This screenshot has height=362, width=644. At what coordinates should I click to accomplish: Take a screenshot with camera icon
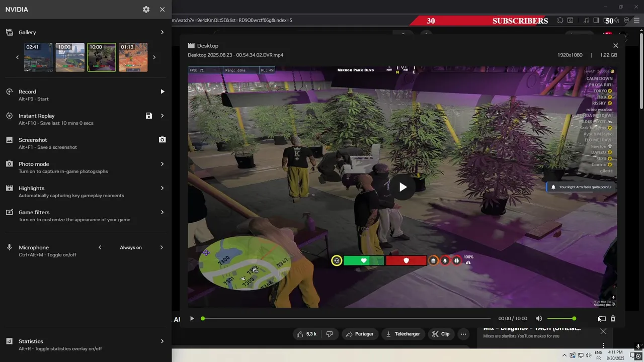click(162, 140)
